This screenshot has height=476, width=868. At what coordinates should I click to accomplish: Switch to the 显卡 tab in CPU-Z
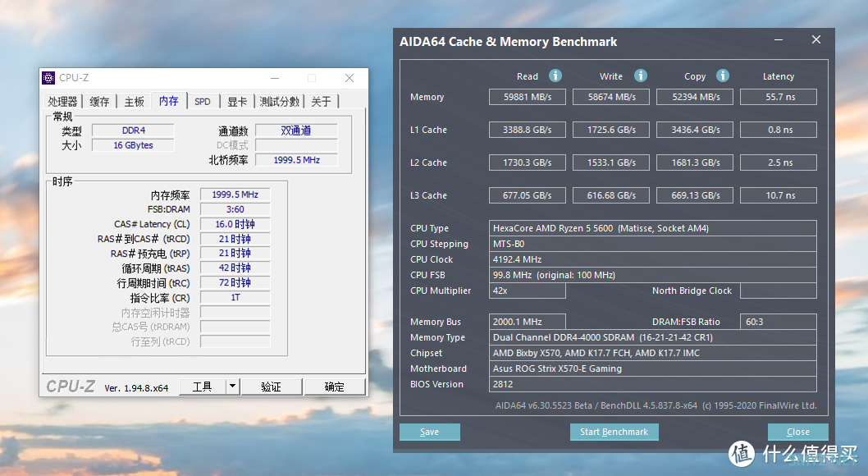coord(237,101)
